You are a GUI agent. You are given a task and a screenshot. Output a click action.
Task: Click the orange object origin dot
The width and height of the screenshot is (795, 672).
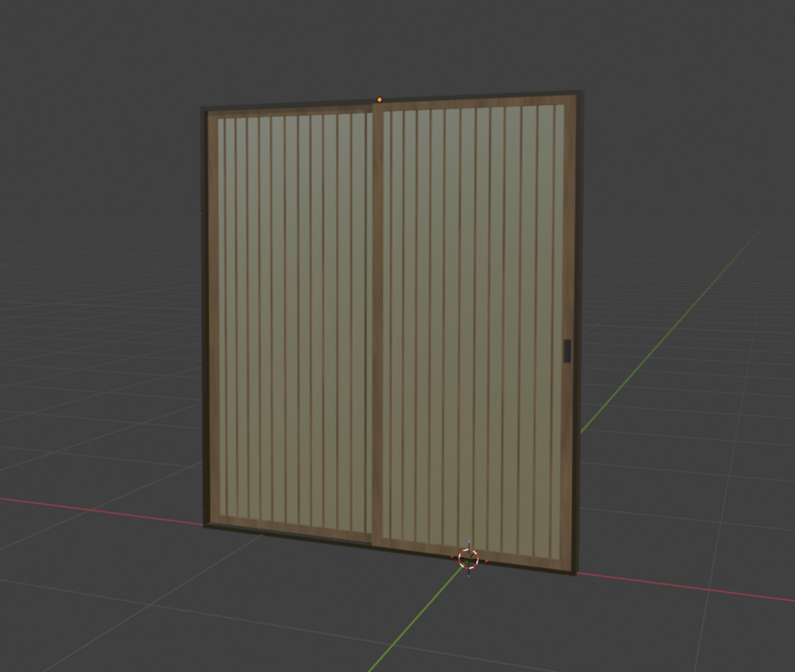[379, 100]
